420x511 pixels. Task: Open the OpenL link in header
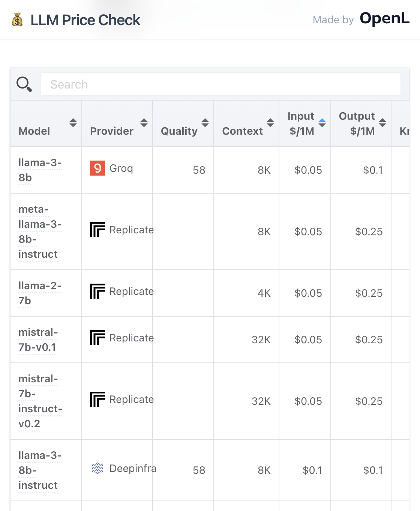[385, 18]
